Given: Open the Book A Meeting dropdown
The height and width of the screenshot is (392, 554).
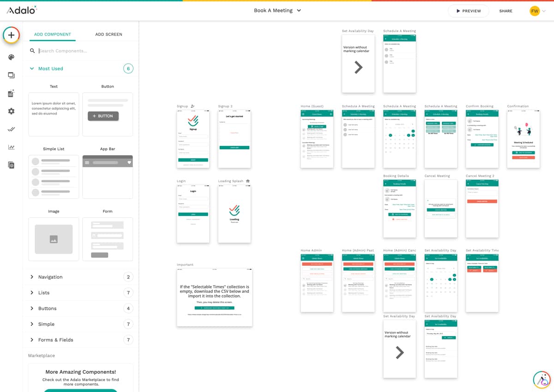Looking at the screenshot, I should pyautogui.click(x=277, y=10).
